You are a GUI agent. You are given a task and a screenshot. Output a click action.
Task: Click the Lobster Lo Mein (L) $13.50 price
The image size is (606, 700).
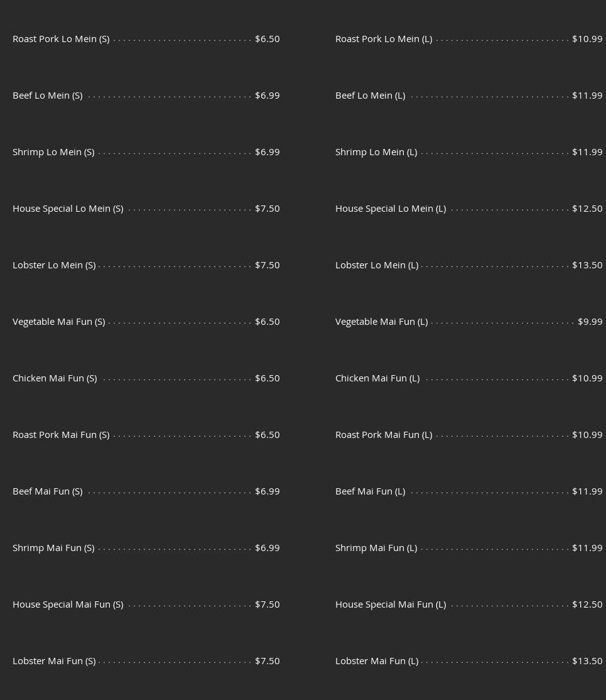click(x=587, y=265)
